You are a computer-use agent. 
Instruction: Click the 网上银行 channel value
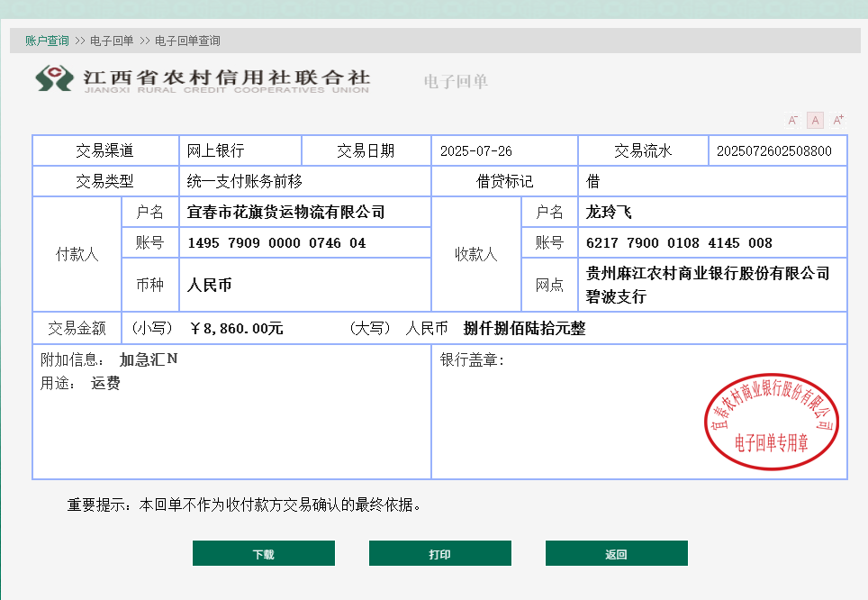coord(215,150)
